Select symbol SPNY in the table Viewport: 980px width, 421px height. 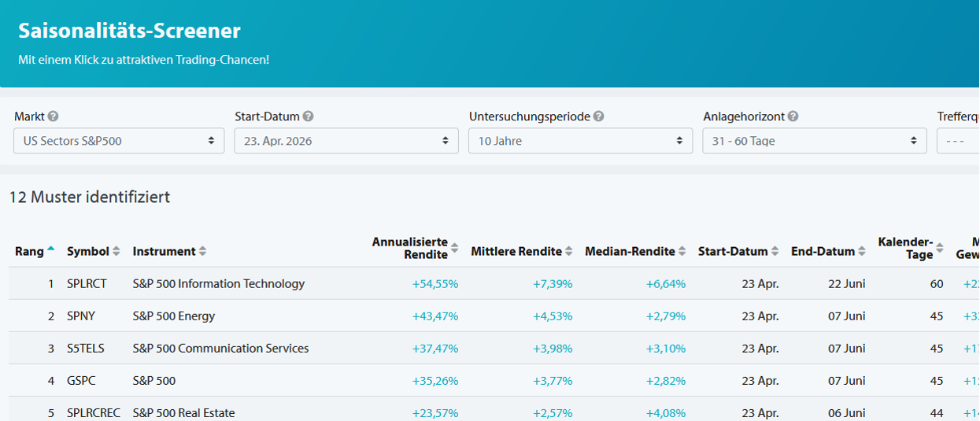coord(81,316)
